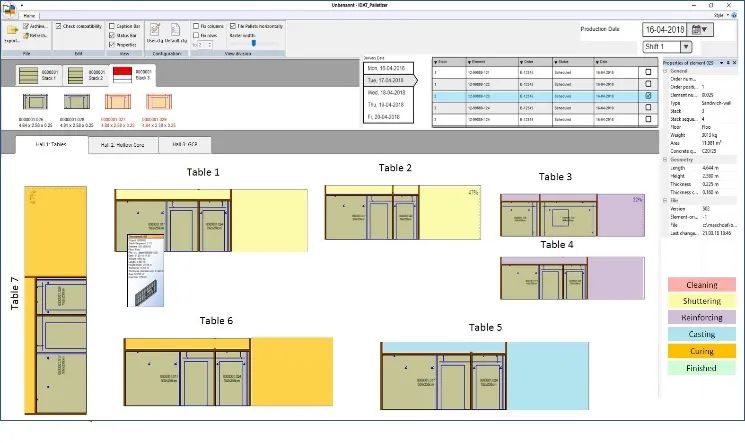
Task: Toggle the Check compatibility checkbox
Action: coord(58,26)
